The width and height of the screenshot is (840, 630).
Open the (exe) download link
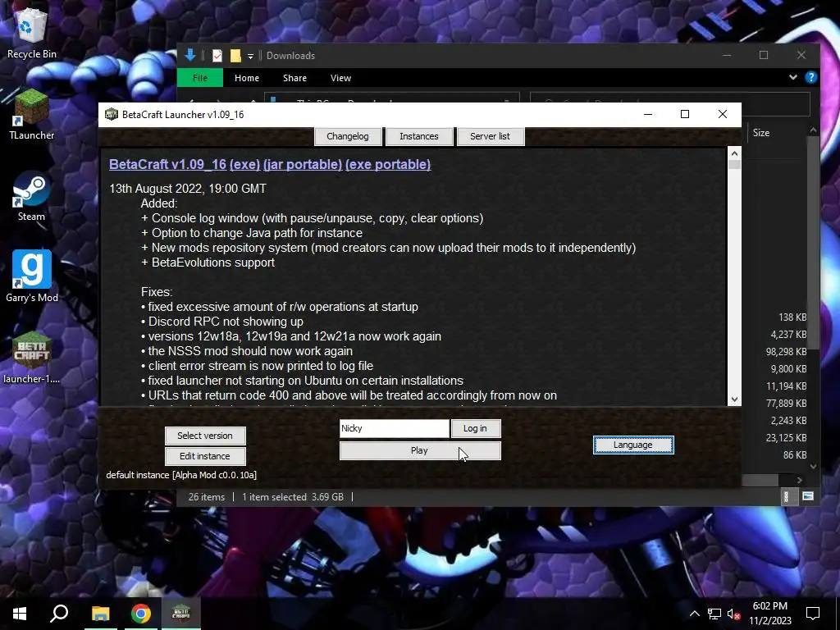coord(244,164)
